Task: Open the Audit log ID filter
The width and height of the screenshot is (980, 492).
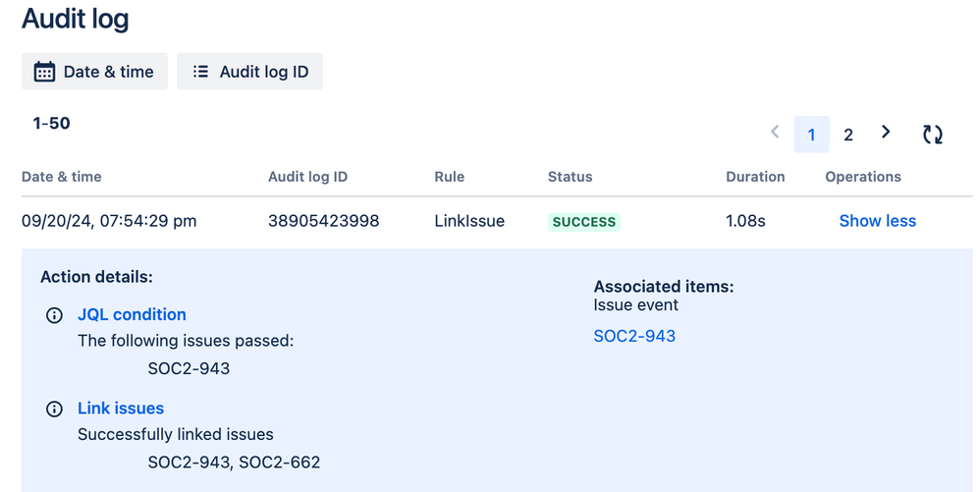Action: tap(250, 72)
